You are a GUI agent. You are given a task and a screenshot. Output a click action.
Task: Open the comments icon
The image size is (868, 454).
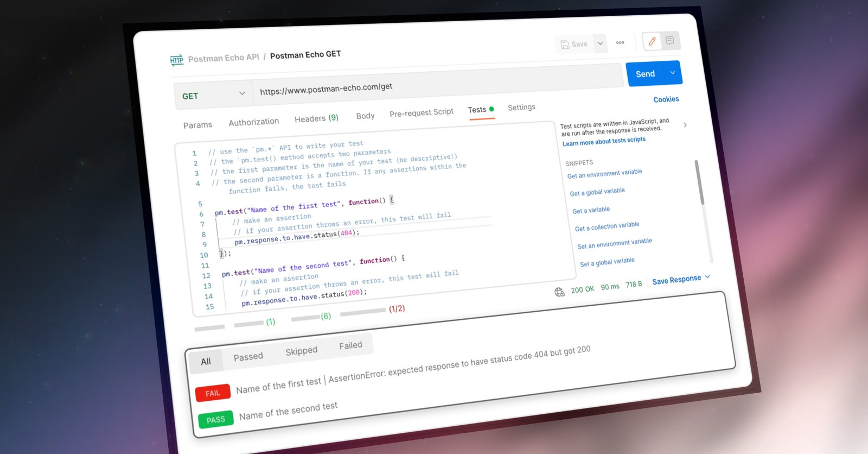point(670,40)
